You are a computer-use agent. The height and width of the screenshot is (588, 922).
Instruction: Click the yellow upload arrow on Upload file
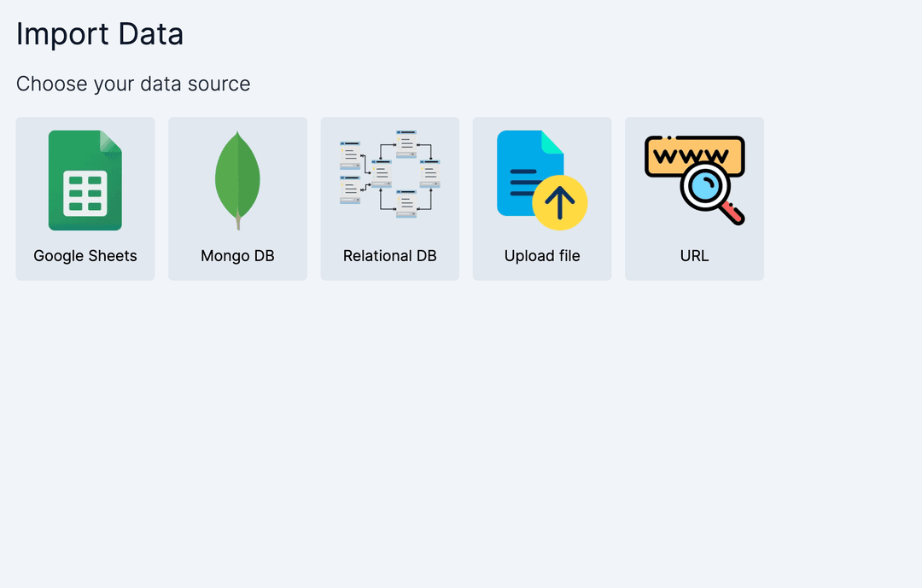(x=562, y=202)
